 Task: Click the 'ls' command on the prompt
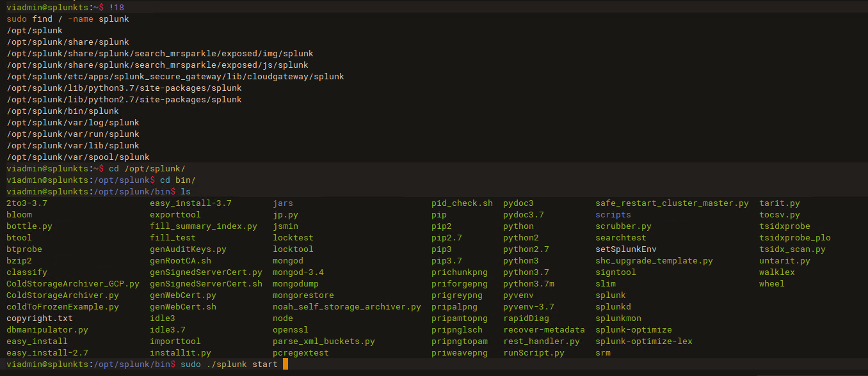pos(186,192)
